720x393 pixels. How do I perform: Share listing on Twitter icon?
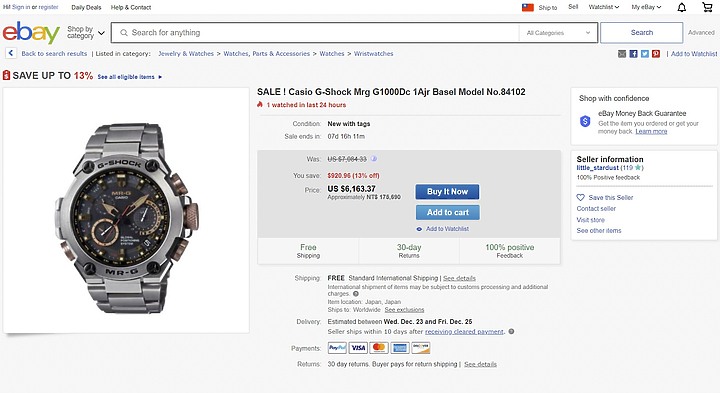[x=645, y=54]
